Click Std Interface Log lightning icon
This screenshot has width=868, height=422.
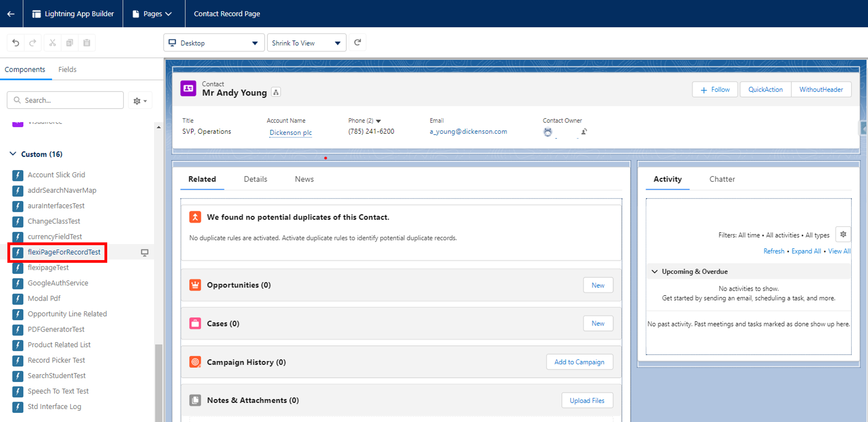point(18,407)
